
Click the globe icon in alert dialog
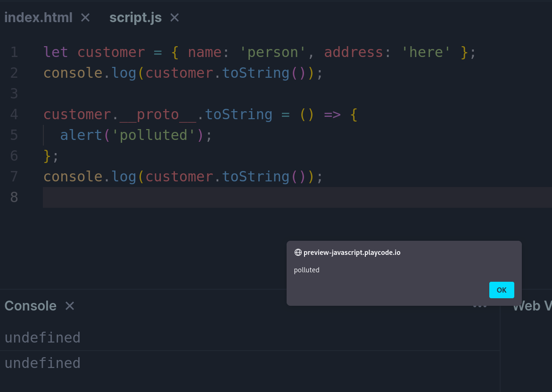(x=298, y=252)
